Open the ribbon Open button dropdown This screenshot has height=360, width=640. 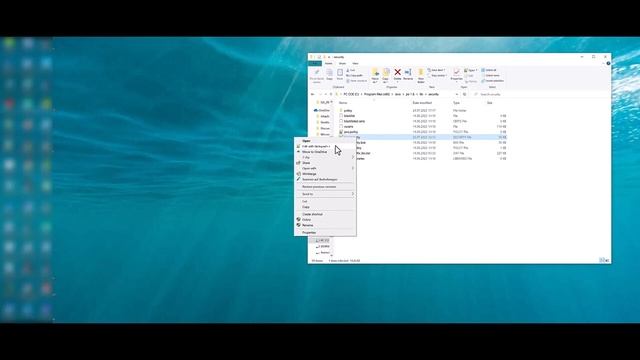[471, 70]
